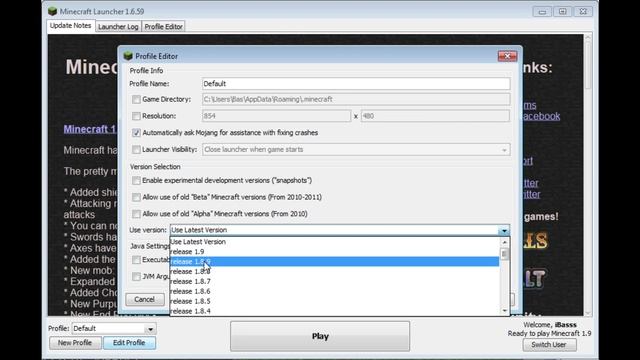Click the Play button

tap(320, 336)
